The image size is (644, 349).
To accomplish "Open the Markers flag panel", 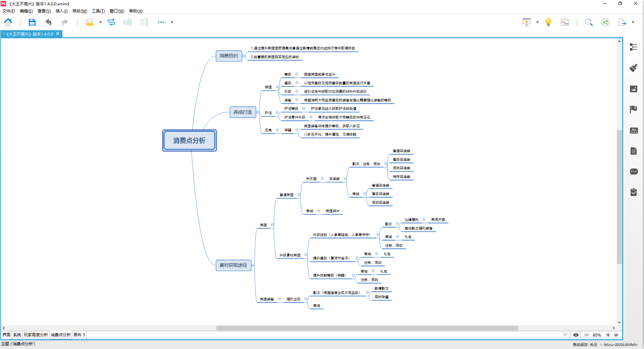I will [633, 109].
